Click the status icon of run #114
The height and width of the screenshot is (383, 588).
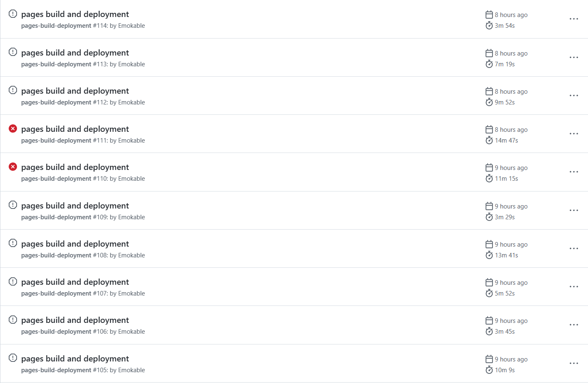coord(13,14)
